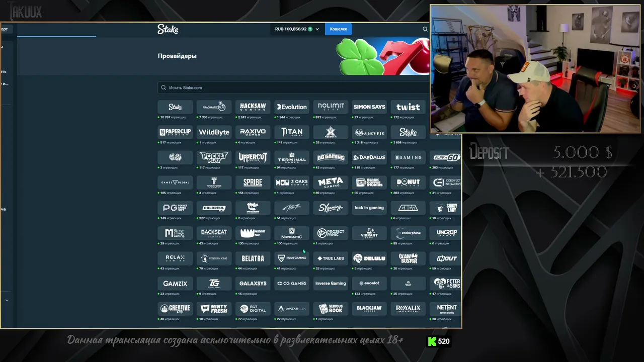The height and width of the screenshot is (362, 644).
Task: Open the Push Gaming provider tile
Action: point(292,258)
